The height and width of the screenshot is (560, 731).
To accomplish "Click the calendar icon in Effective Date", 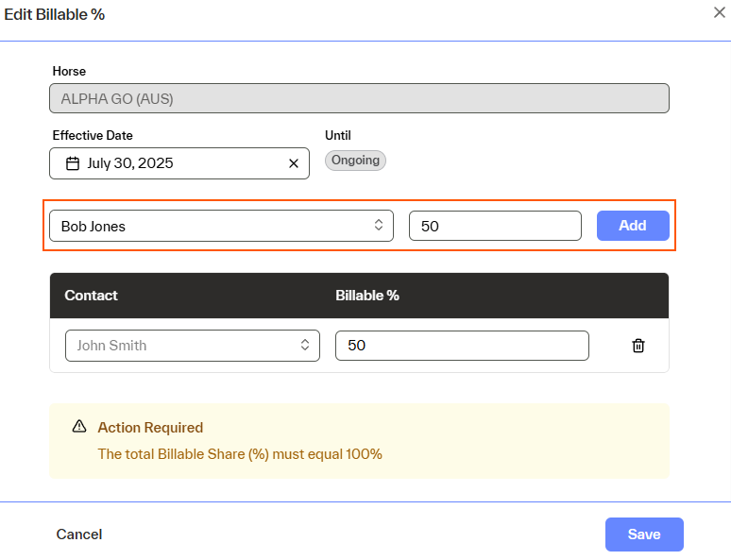I will click(x=72, y=163).
